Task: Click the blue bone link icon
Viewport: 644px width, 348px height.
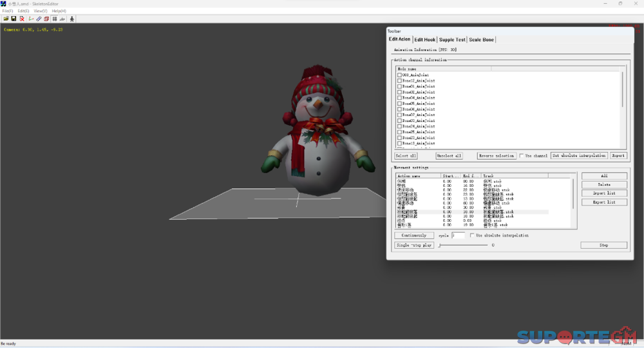Action: click(39, 19)
